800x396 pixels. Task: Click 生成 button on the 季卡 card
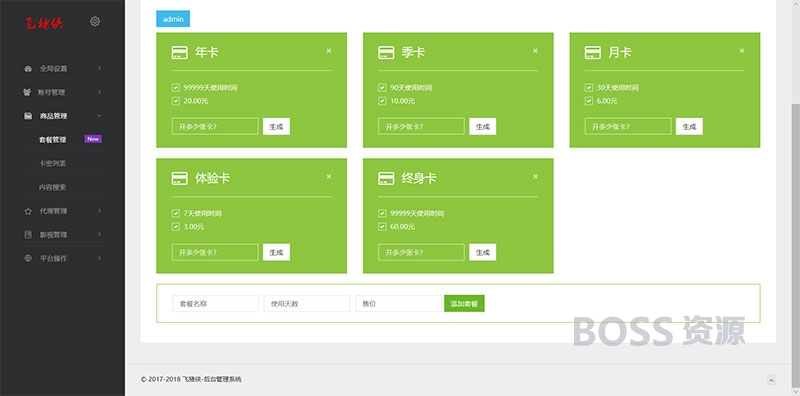[483, 127]
